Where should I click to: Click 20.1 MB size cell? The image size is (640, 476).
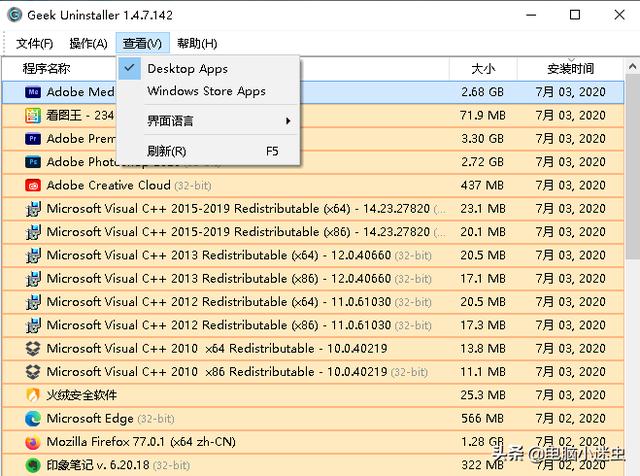coord(482,232)
